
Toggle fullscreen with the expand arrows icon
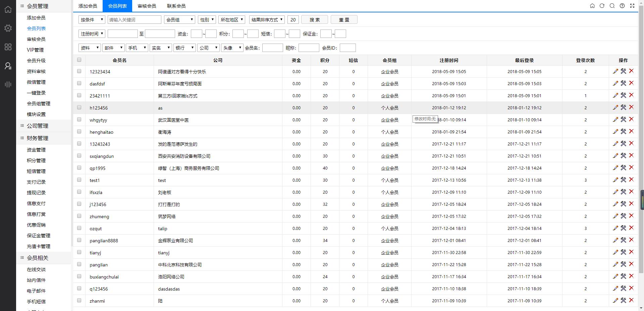(x=632, y=6)
